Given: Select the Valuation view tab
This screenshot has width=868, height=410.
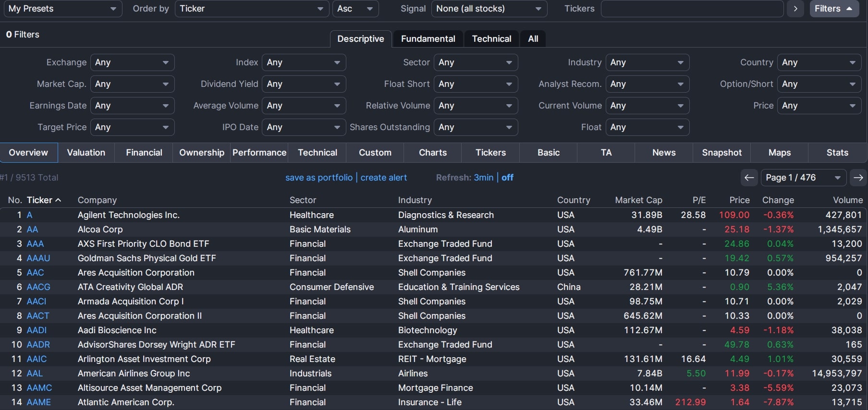Looking at the screenshot, I should [x=86, y=153].
